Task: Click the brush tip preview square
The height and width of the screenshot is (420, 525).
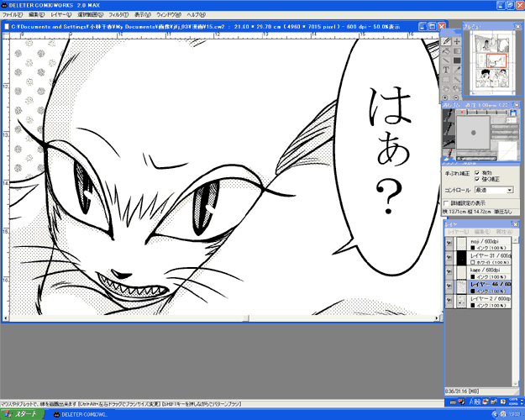Action: (473, 133)
